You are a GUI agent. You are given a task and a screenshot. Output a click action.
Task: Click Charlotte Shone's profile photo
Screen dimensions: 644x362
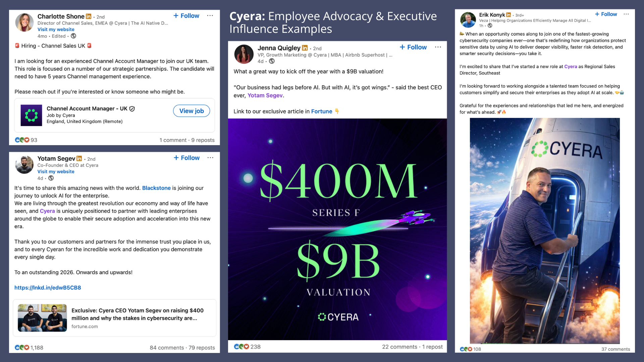coord(24,22)
